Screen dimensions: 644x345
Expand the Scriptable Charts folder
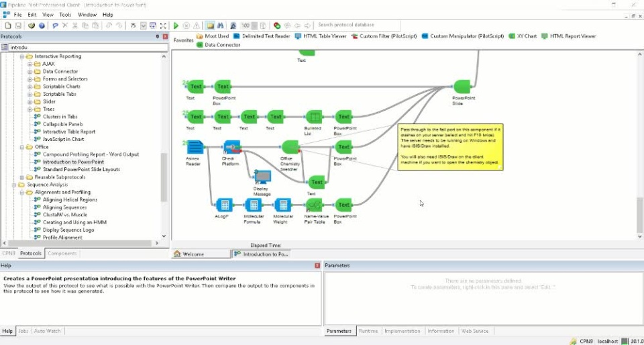tap(30, 87)
